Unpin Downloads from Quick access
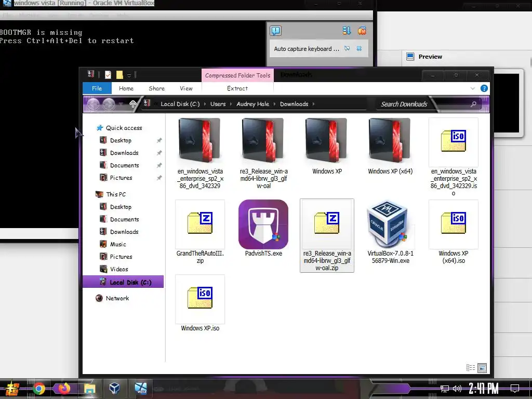Image resolution: width=532 pixels, height=399 pixels. pos(159,153)
